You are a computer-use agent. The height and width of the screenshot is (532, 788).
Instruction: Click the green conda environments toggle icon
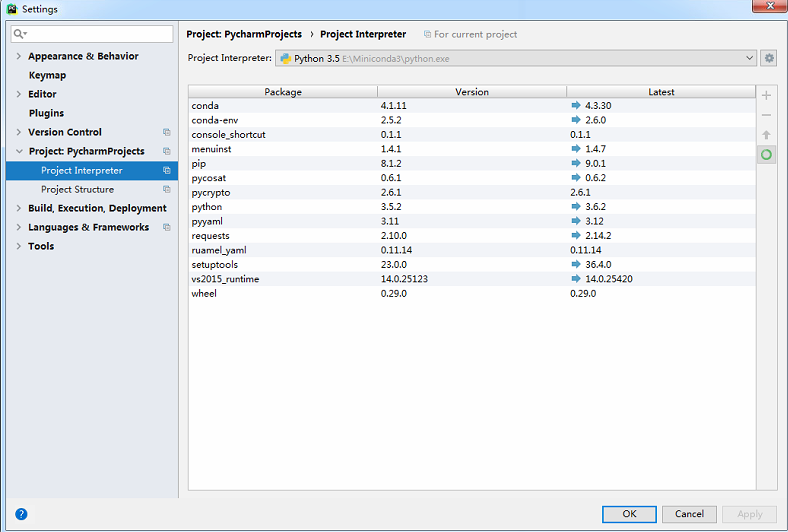[x=766, y=154]
